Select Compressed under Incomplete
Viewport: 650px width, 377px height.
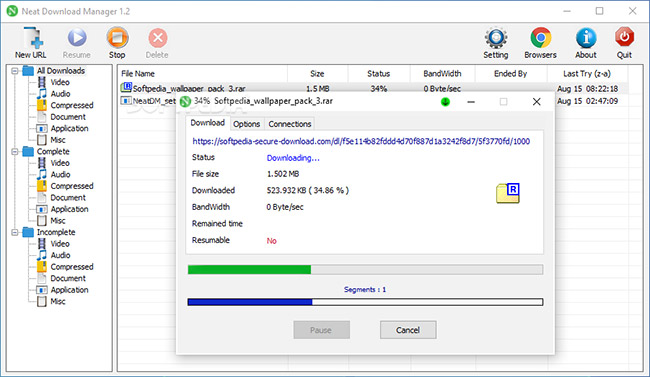72,267
